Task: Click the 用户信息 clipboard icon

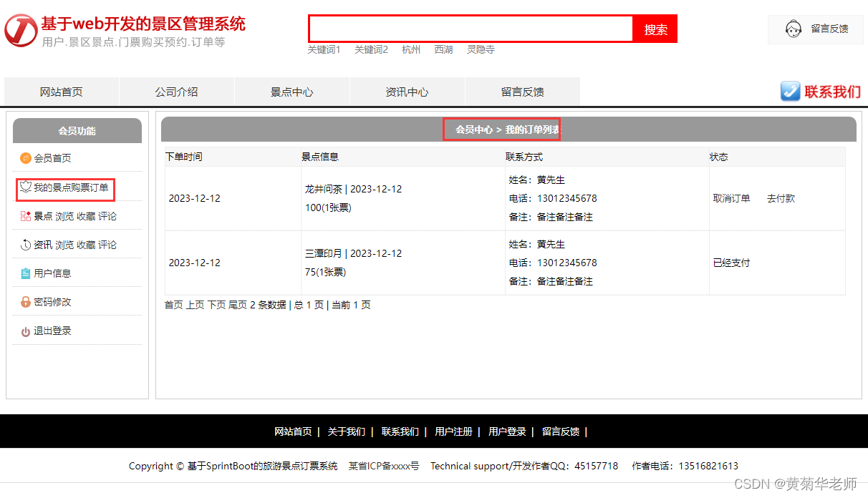Action: tap(26, 273)
